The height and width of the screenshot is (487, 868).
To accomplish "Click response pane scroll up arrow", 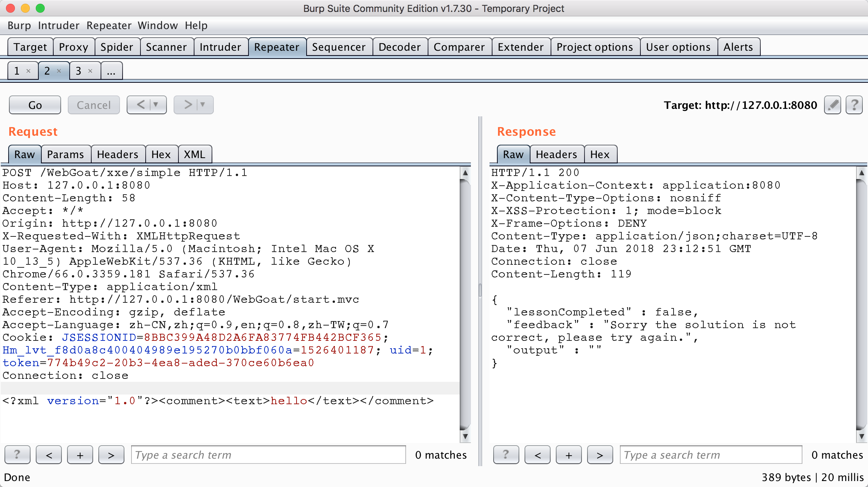I will 862,173.
